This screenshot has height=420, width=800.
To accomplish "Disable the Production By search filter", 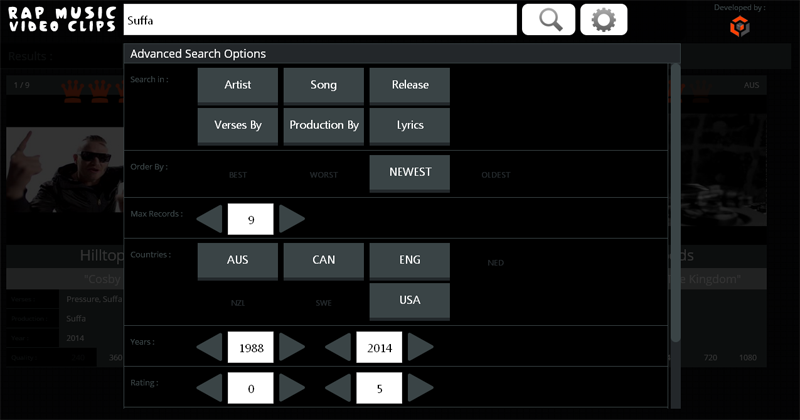I will [x=323, y=126].
